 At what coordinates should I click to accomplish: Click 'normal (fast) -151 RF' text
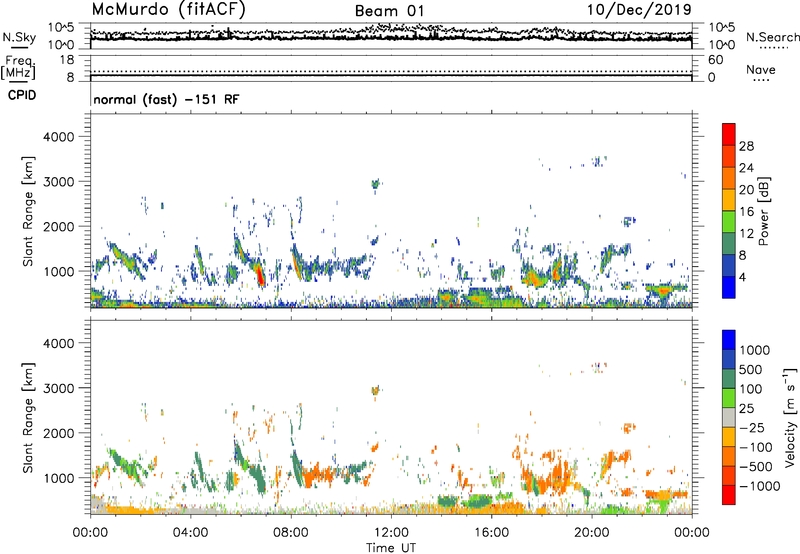coord(166,99)
